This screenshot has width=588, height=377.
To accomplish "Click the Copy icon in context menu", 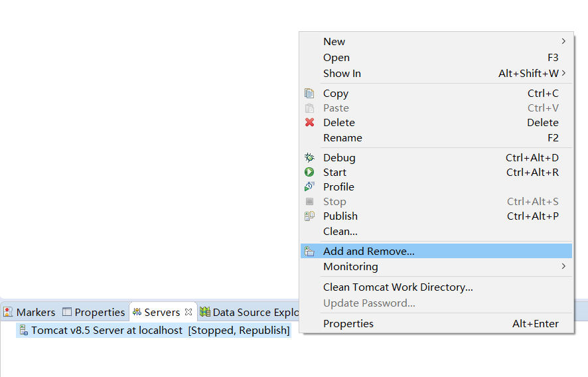I will (x=309, y=94).
